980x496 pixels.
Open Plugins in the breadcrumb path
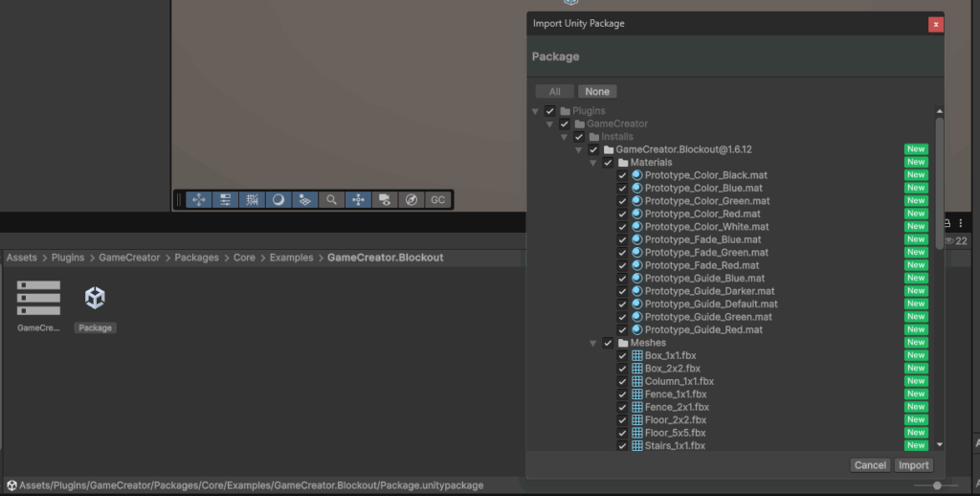68,258
